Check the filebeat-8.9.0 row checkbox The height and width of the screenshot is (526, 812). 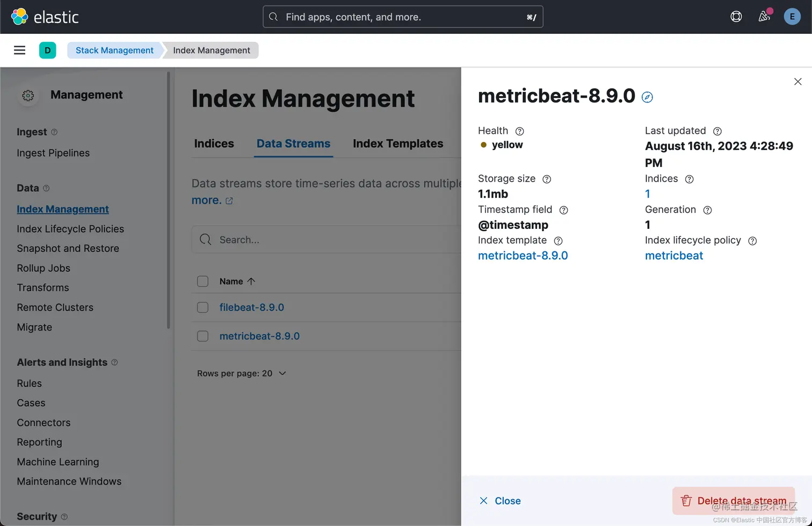click(202, 307)
